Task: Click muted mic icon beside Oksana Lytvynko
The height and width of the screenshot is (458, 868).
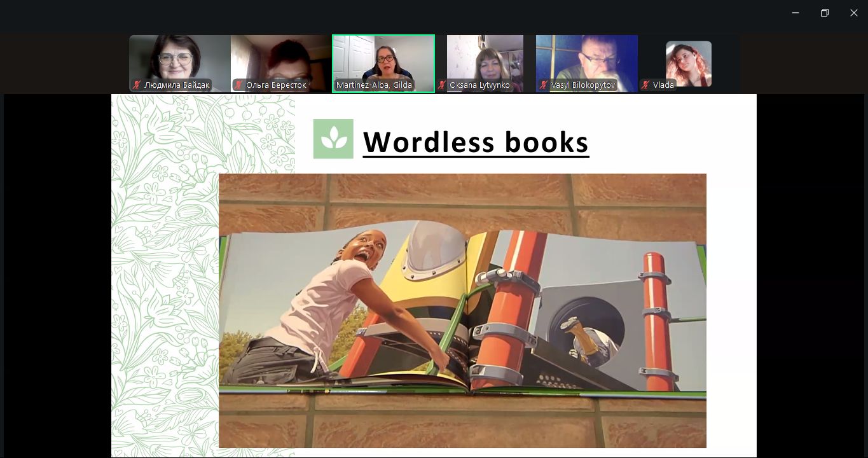Action: [x=441, y=85]
